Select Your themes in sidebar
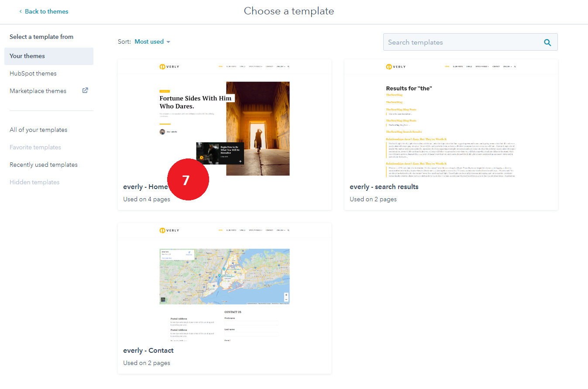The image size is (588, 389). [49, 56]
